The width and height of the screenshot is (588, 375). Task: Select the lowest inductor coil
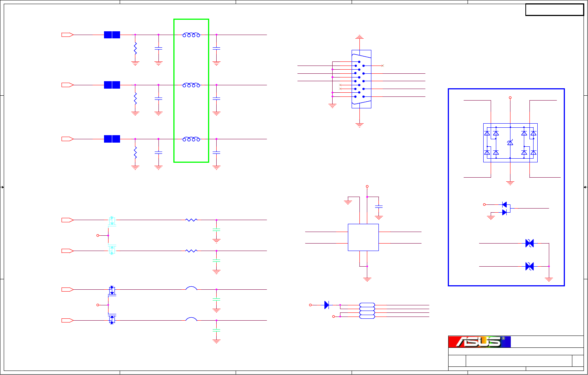point(191,139)
